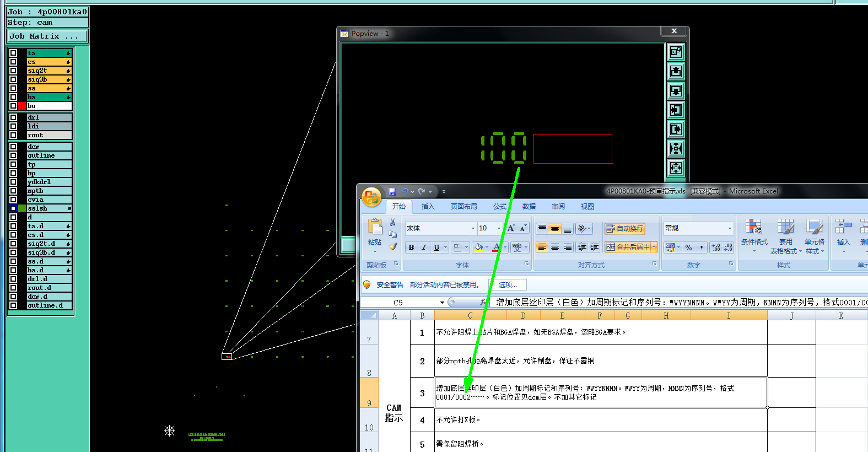Click the Popview pan right button

pyautogui.click(x=676, y=129)
